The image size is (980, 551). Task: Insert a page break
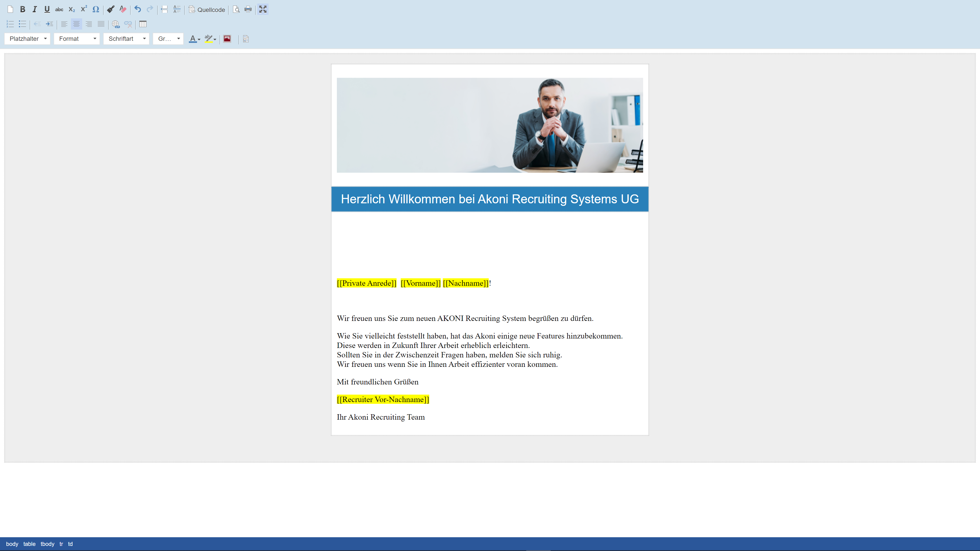click(164, 9)
